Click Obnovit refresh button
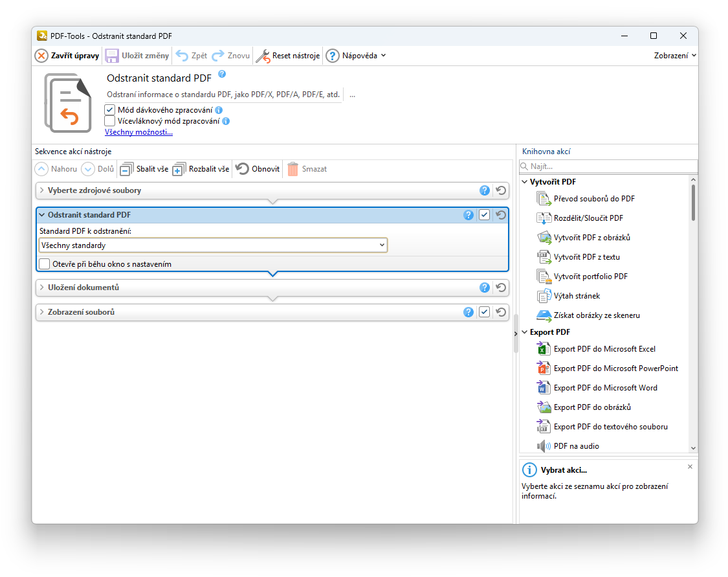728x577 pixels. tap(258, 169)
